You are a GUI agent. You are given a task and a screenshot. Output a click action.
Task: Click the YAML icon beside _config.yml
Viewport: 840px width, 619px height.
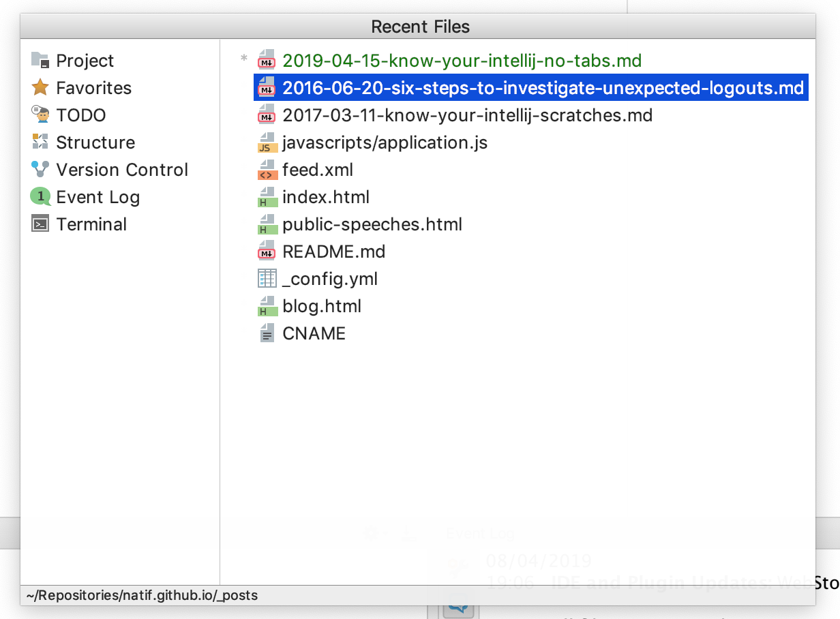tap(267, 279)
